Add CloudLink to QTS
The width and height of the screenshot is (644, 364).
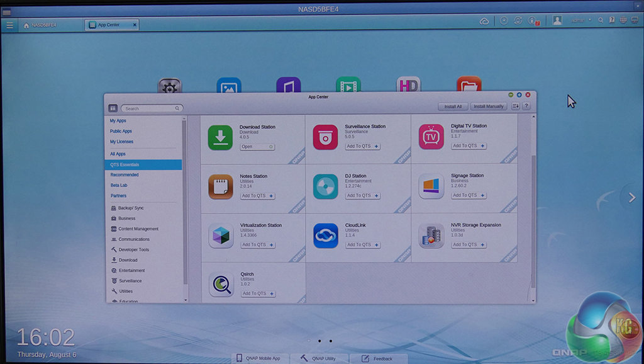tap(363, 245)
